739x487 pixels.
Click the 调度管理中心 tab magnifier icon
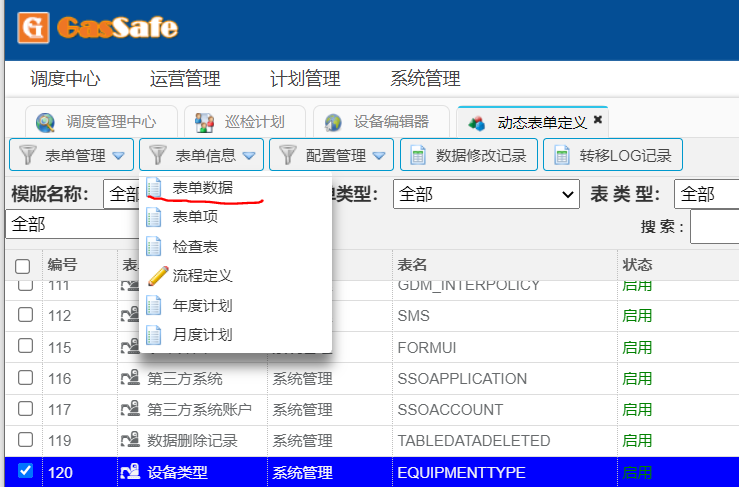pyautogui.click(x=46, y=122)
